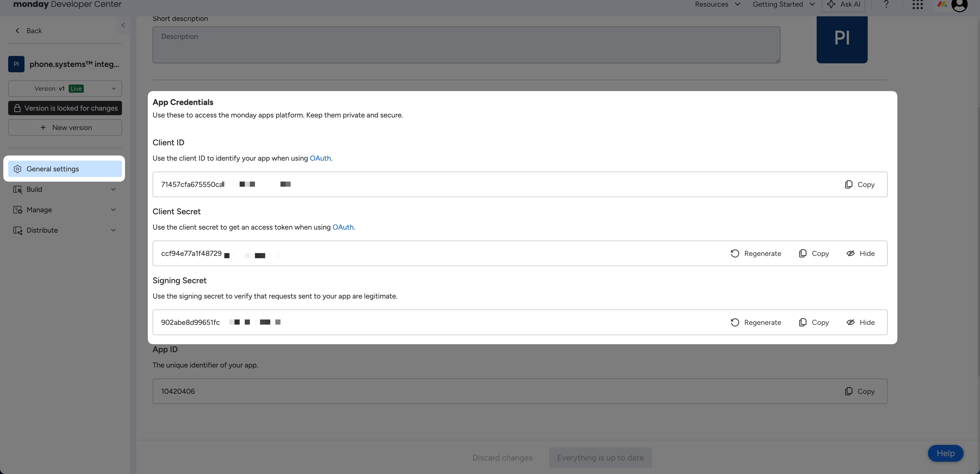980x474 pixels.
Task: Open the Version v1 Live dropdown
Action: [65, 88]
